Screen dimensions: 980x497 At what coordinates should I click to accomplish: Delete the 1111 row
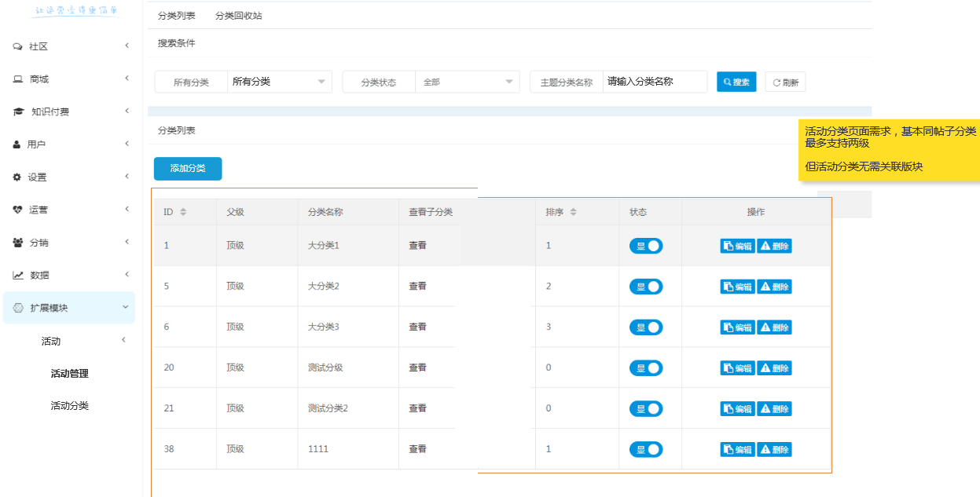coord(774,450)
